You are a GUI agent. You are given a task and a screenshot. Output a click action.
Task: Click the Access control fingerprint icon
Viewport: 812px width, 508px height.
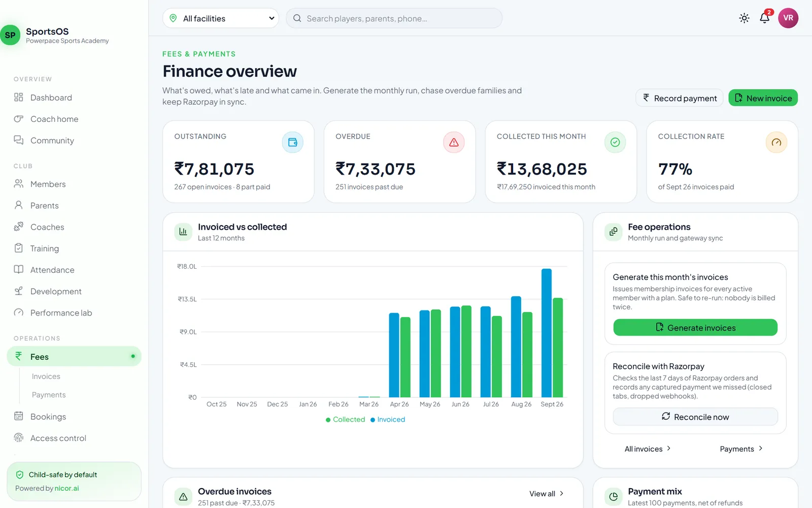click(x=19, y=437)
